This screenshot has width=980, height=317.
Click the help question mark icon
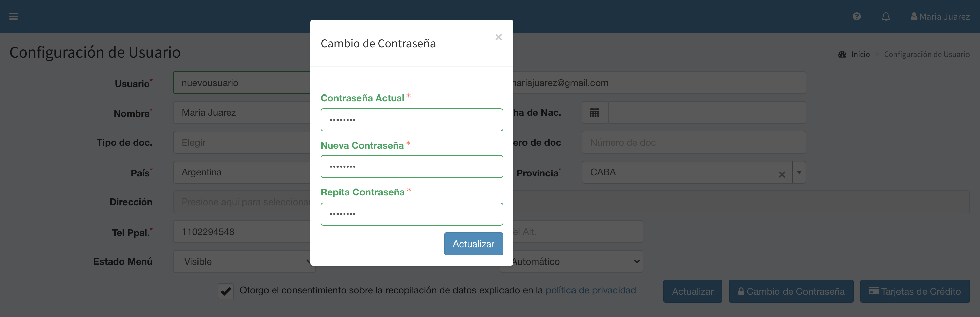coord(856,16)
